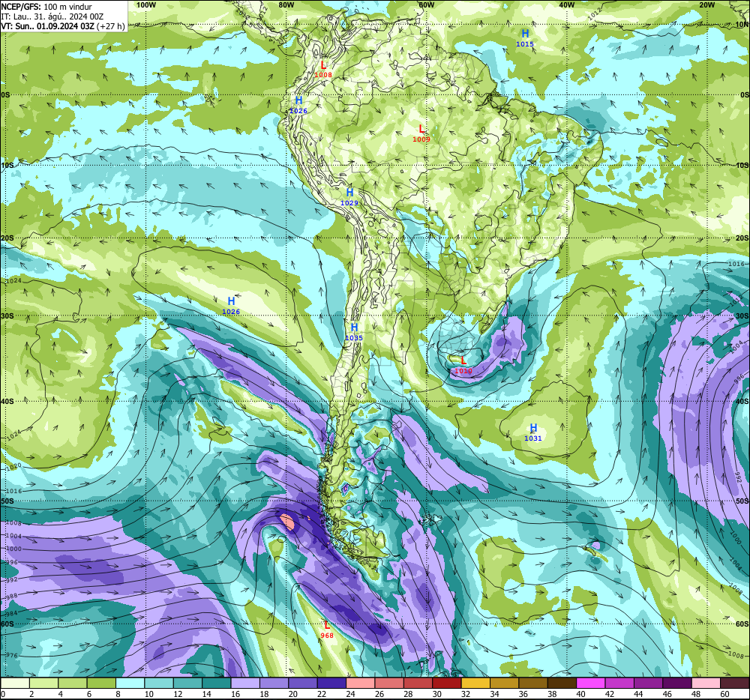
Task: Pick the 8–10 light cyan legend swatch
Action: [130, 683]
